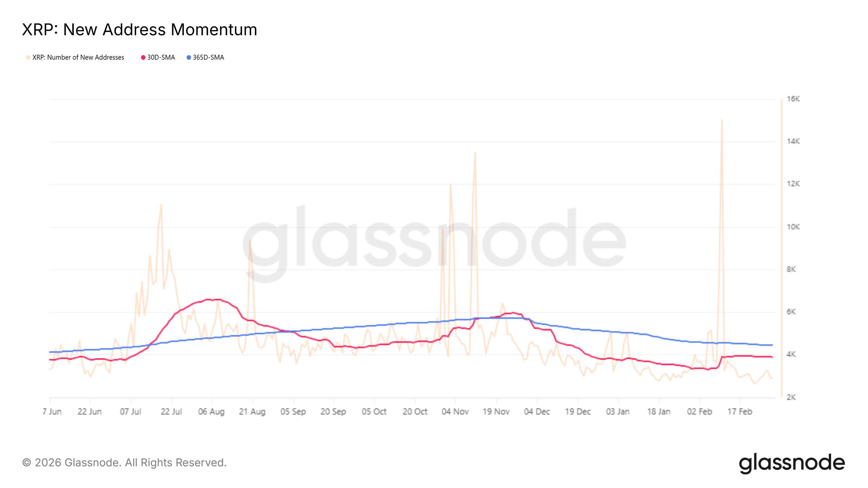
Task: Click the 8K y-axis label
Action: [791, 269]
